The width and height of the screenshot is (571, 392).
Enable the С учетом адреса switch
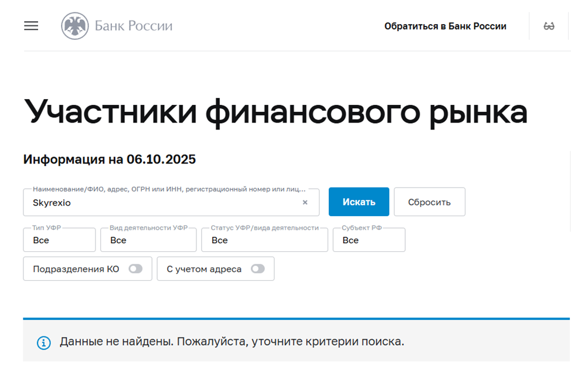[257, 269]
